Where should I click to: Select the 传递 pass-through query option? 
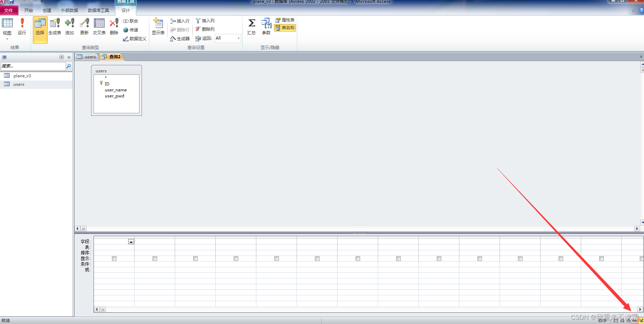click(x=130, y=30)
